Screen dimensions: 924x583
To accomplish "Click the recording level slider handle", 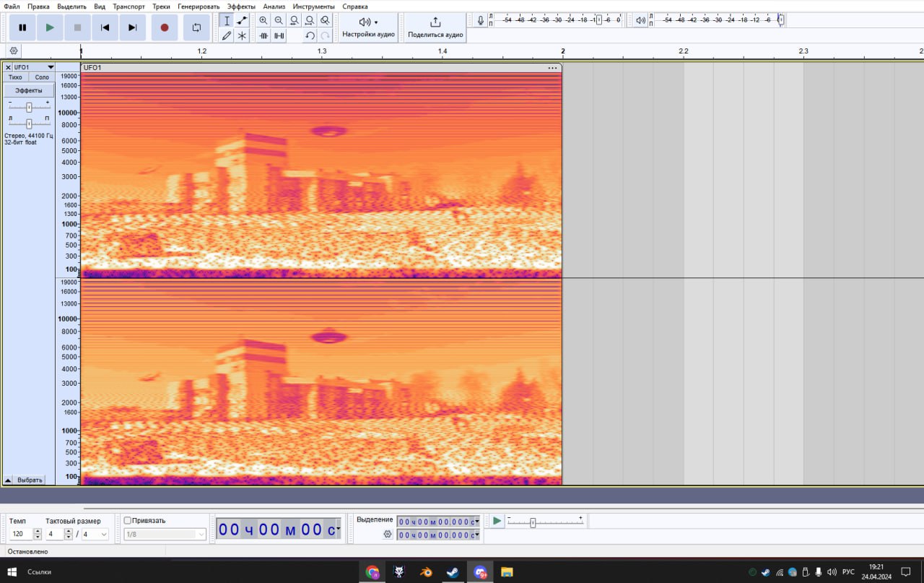I will click(x=598, y=20).
